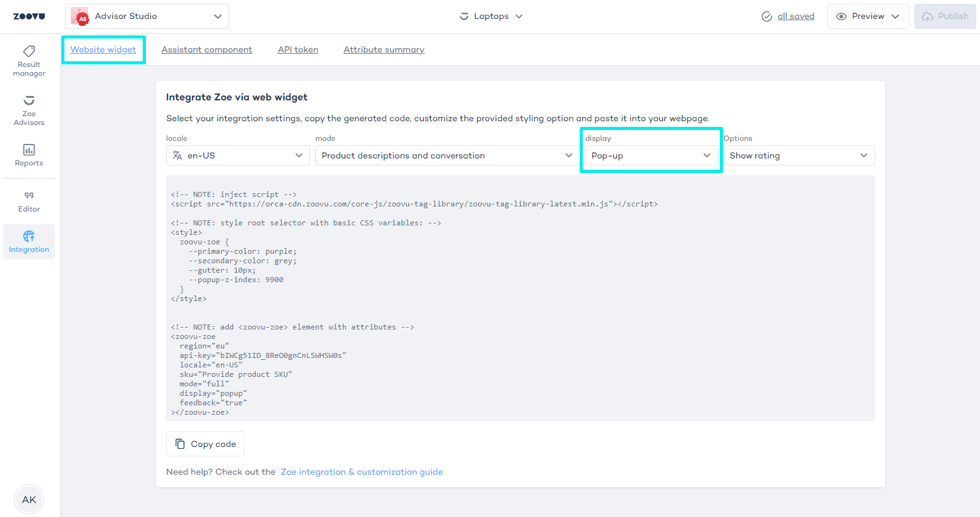Open the display Pop-up dropdown
Screen dimensions: 980x517
coord(650,155)
